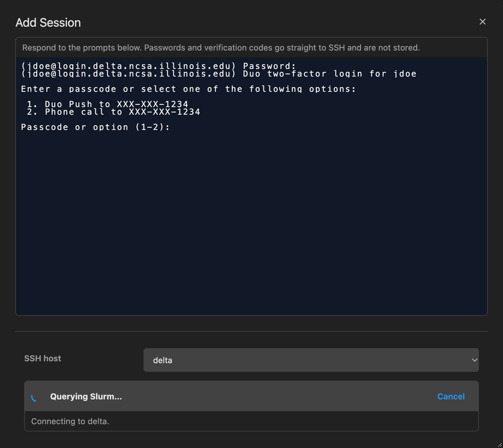Screen dimensions: 503x448
Task: Click the resize grip at the dialog corner
Action: click(500, 445)
